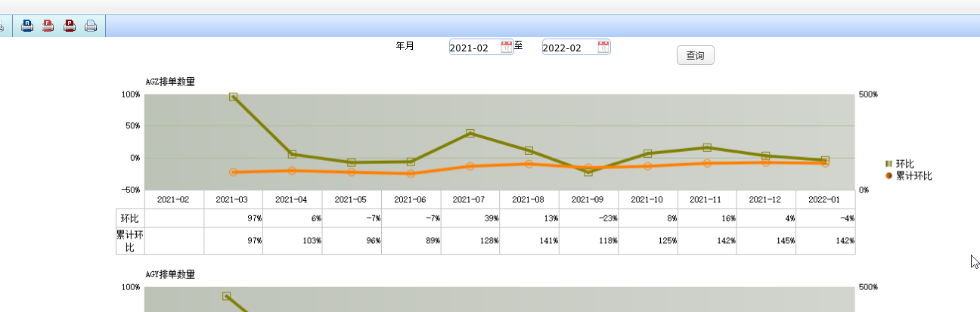Click the AGZ排单数量 chart title
Image resolution: width=980 pixels, height=312 pixels.
point(170,82)
